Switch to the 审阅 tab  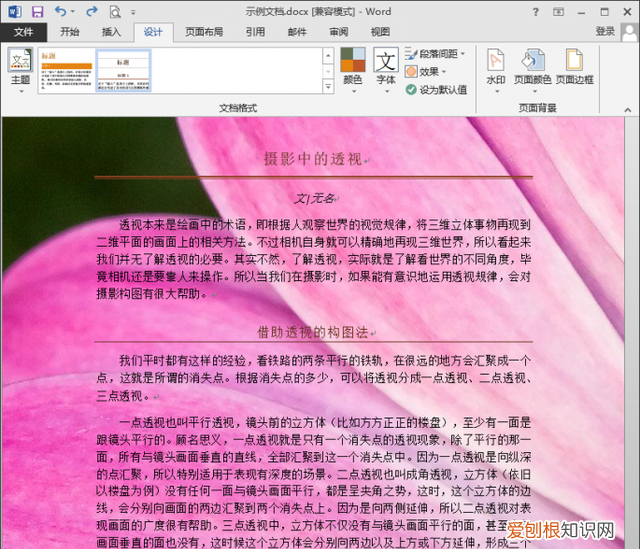pos(339,32)
